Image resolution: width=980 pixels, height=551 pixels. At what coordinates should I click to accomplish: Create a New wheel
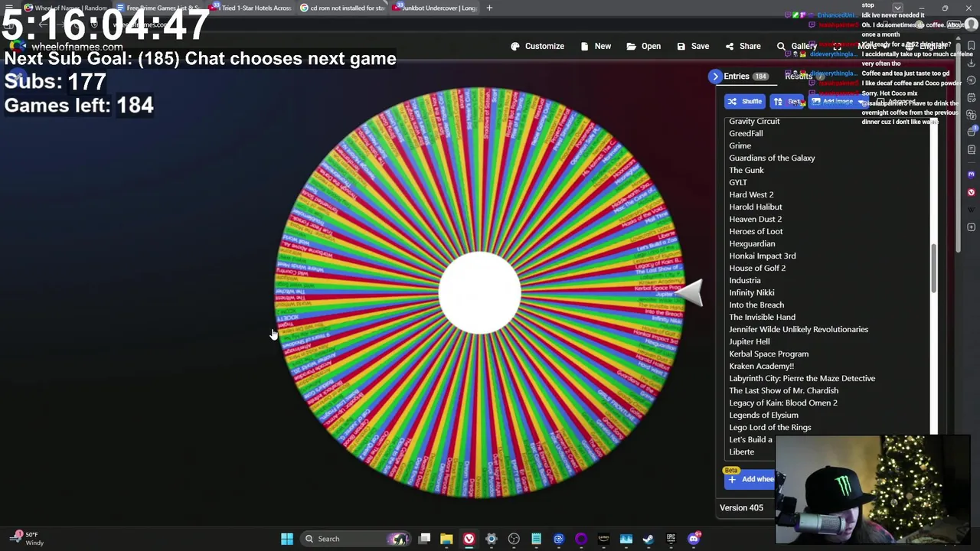tap(596, 46)
